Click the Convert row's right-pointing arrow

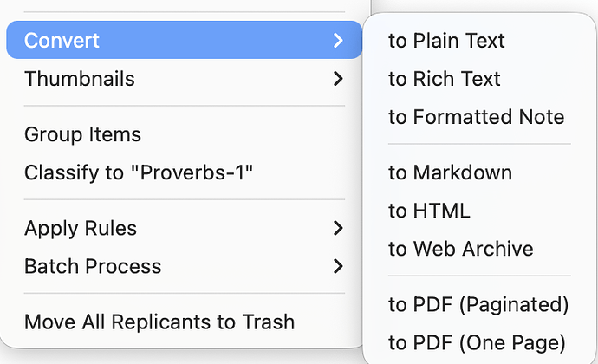(x=338, y=41)
